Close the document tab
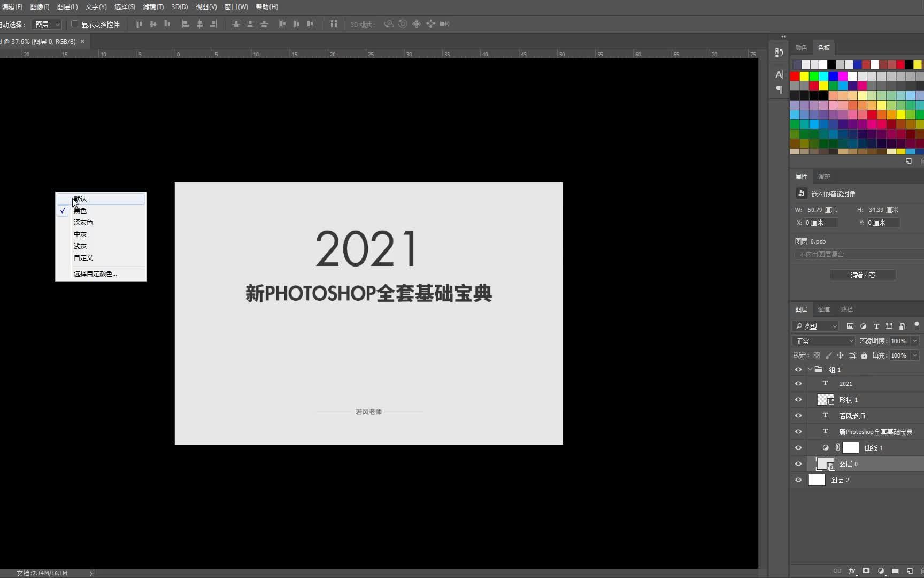This screenshot has width=924, height=578. click(82, 41)
